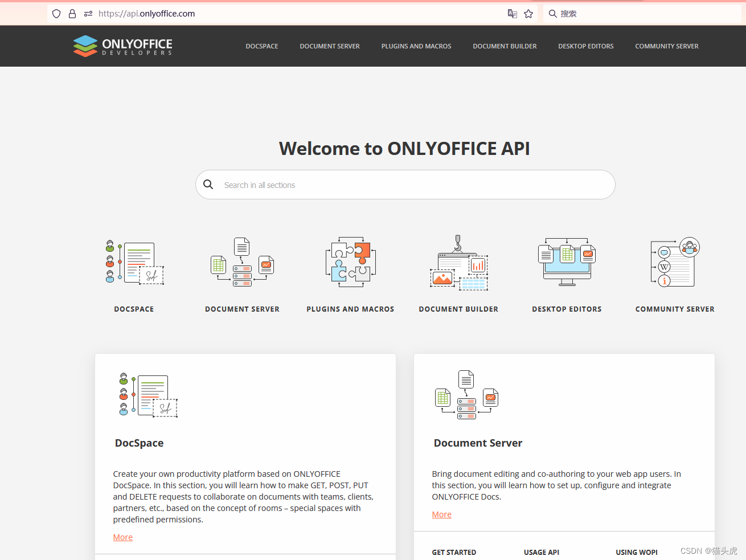Select PLUGINS AND MACROS in top navigation
746x560 pixels.
point(416,46)
